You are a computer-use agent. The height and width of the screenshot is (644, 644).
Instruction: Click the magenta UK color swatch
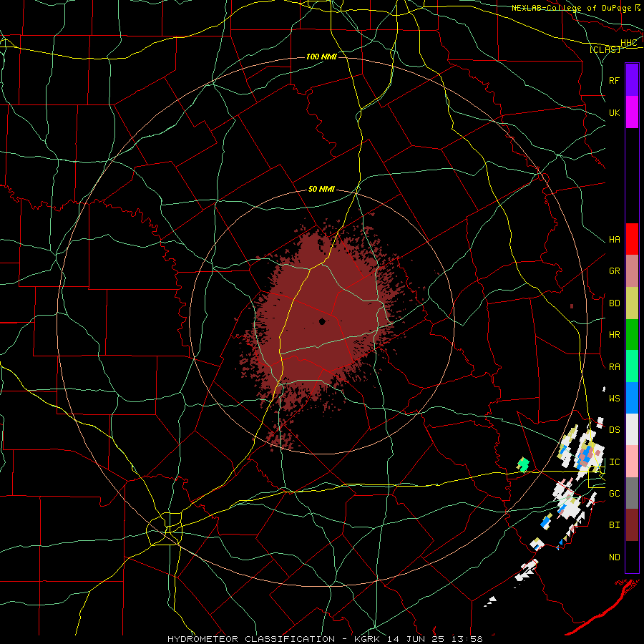coord(632,112)
